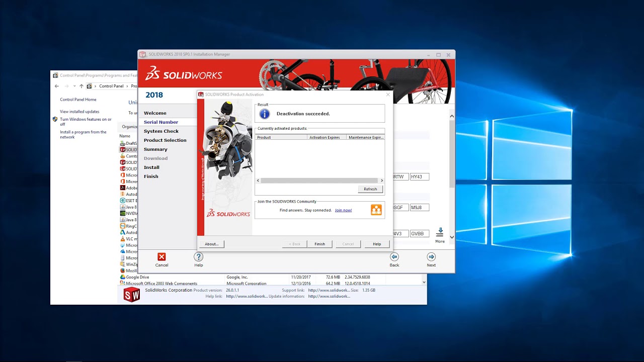Select the WinZip entry in the programs list
Image resolution: width=644 pixels, height=362 pixels.
coord(128,264)
